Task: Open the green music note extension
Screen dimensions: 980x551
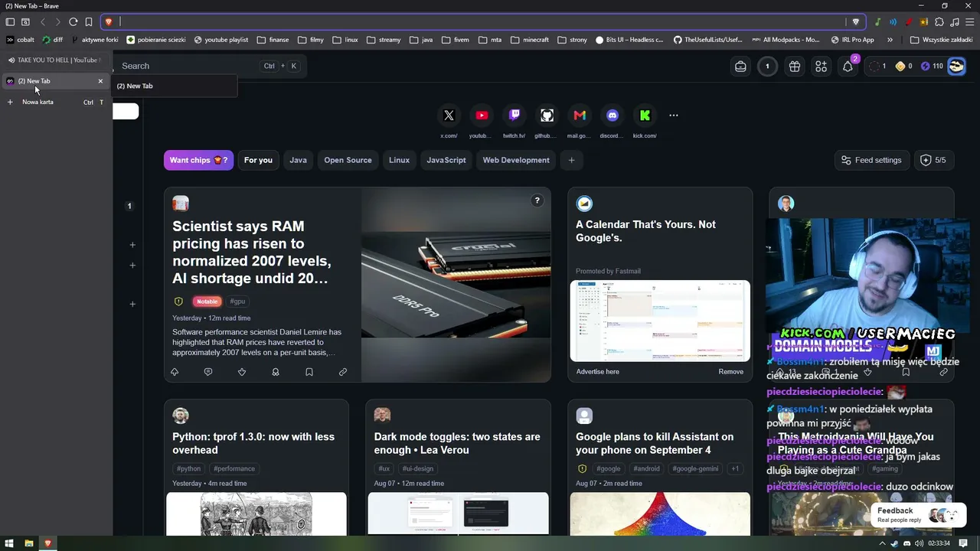Action: (878, 22)
